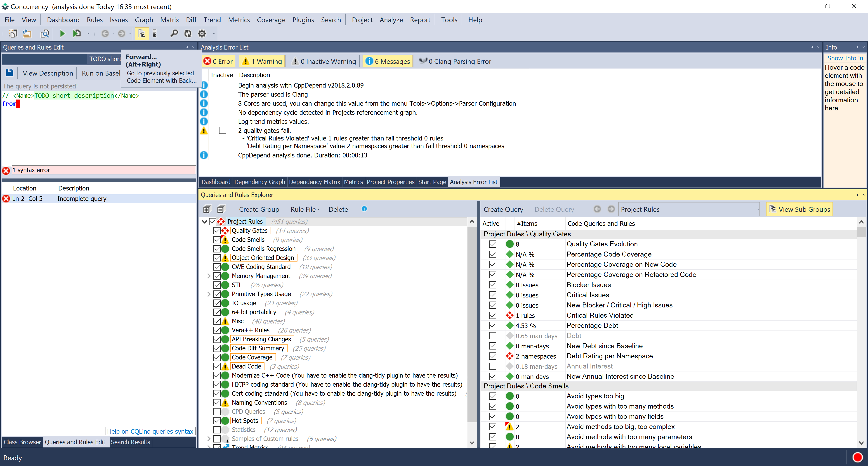Click the query list scrollbar down arrow
868x466 pixels.
pos(861,443)
